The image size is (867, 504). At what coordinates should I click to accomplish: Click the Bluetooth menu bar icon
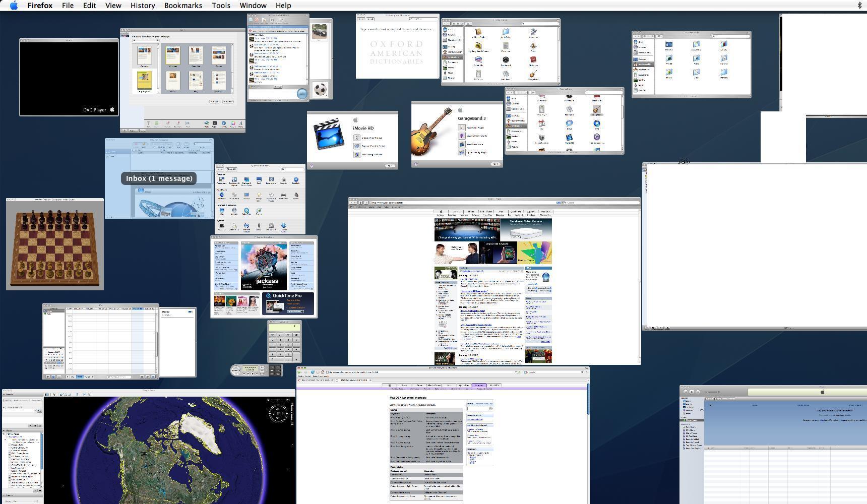pos(859,6)
